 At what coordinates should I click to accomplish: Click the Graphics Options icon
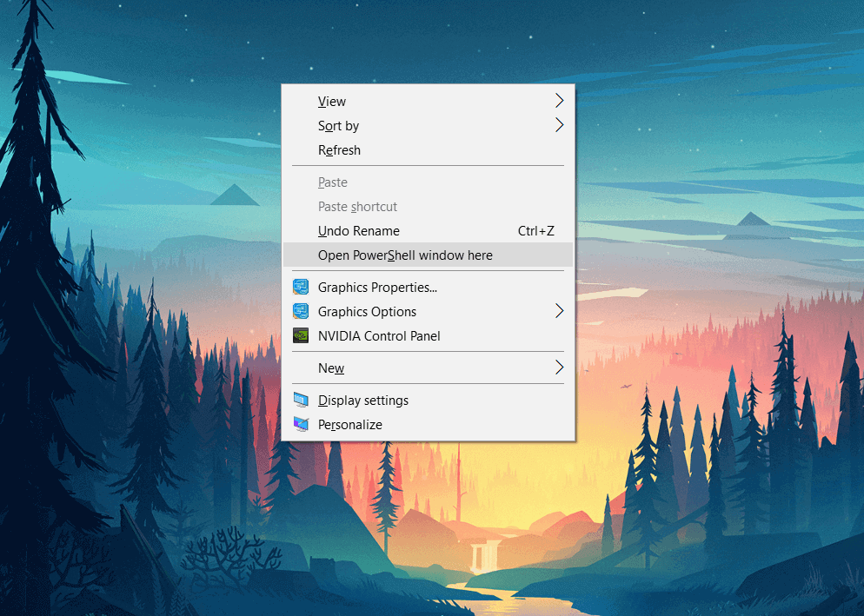click(301, 311)
